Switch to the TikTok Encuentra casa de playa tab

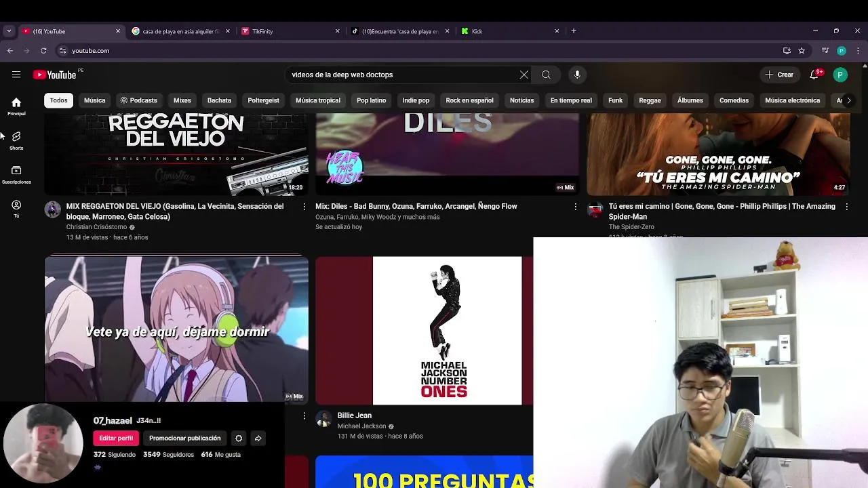(400, 31)
